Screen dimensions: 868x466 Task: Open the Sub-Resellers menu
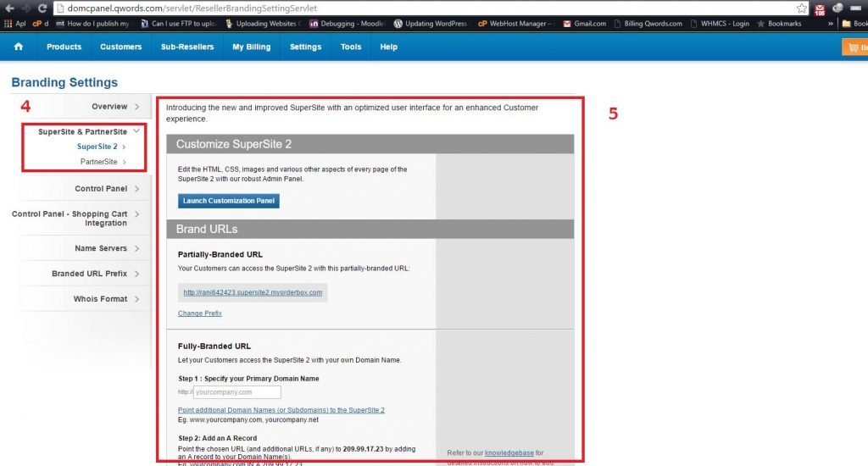coord(187,47)
